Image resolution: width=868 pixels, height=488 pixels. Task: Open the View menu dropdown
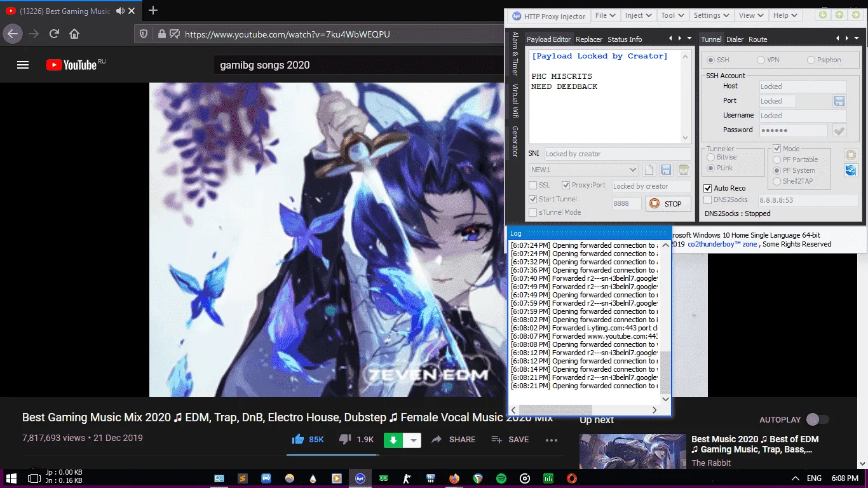[751, 15]
